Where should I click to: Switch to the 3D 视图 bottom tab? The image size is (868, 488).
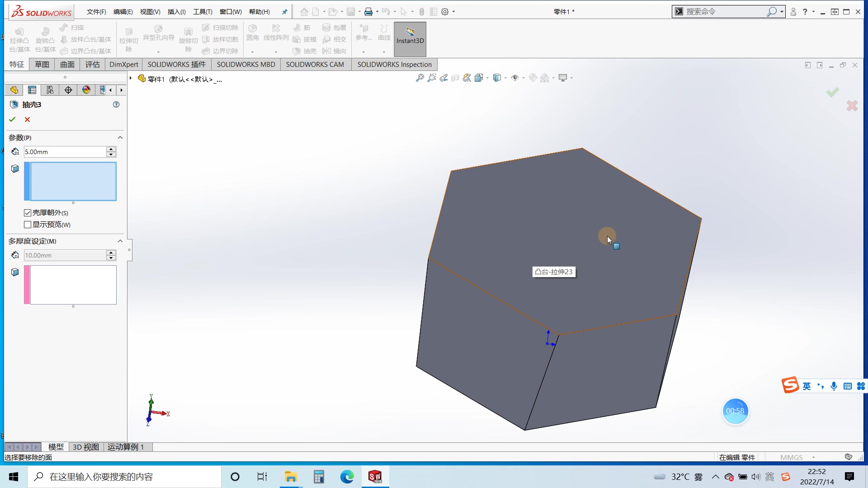tap(85, 447)
